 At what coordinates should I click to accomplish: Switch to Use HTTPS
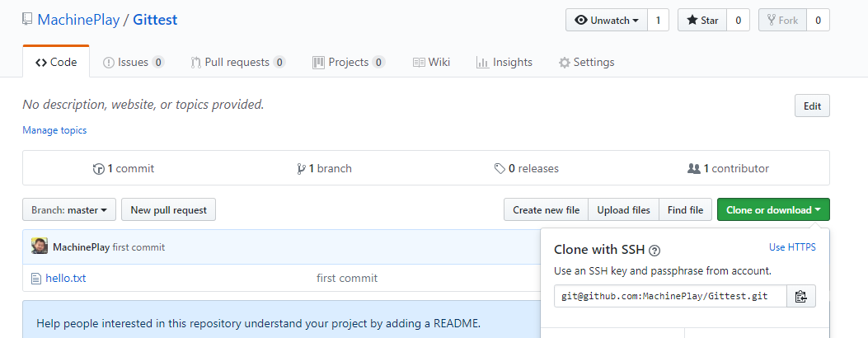(792, 247)
